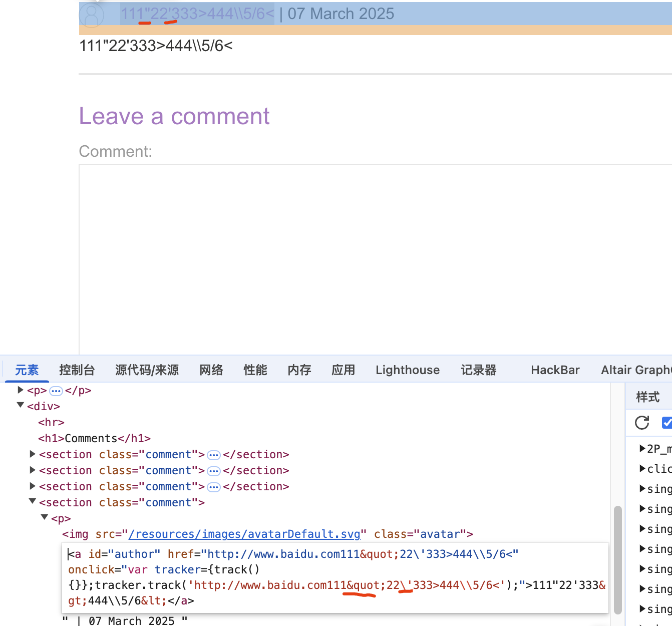
Task: Open avatarDefault.svg resource link in DOM
Action: (x=244, y=534)
